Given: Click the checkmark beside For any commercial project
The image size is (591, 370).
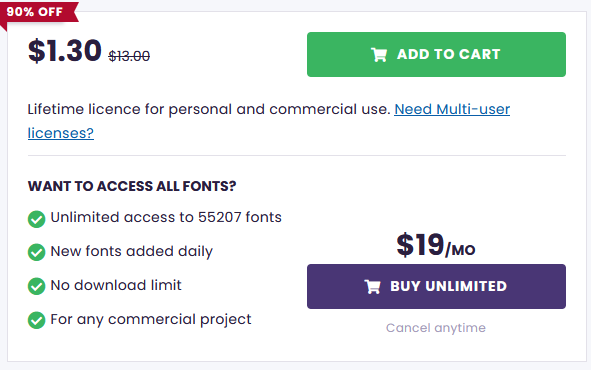Looking at the screenshot, I should pyautogui.click(x=37, y=320).
